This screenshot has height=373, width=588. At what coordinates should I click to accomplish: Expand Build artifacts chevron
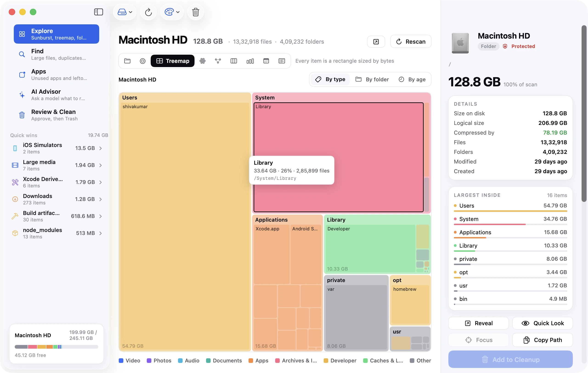coord(101,216)
